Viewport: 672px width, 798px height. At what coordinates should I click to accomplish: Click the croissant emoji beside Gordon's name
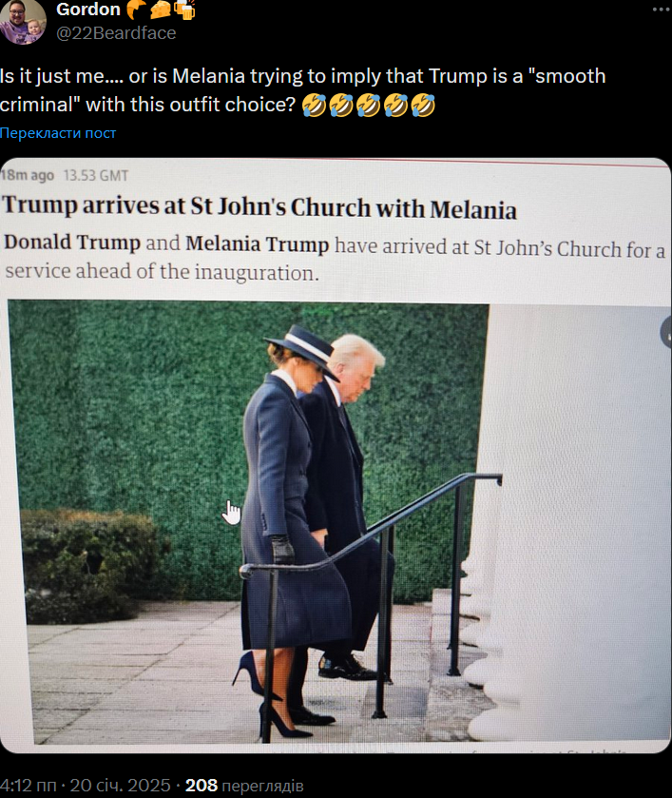click(x=136, y=10)
